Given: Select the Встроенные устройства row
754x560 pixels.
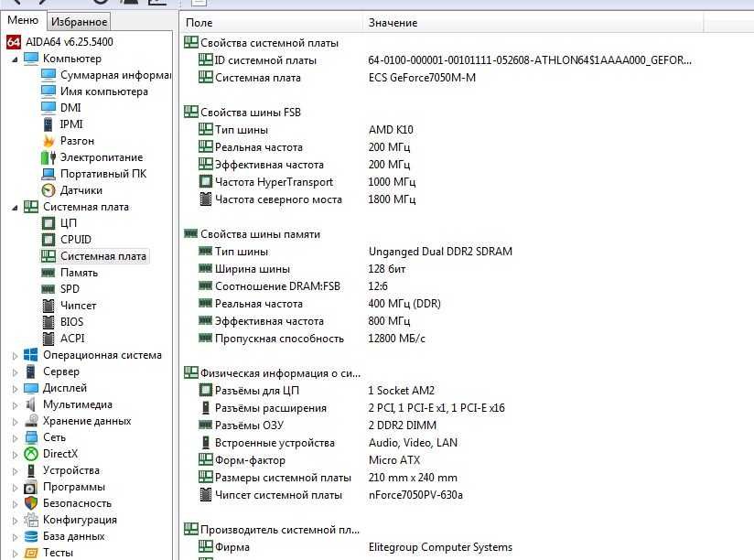Looking at the screenshot, I should [x=328, y=443].
